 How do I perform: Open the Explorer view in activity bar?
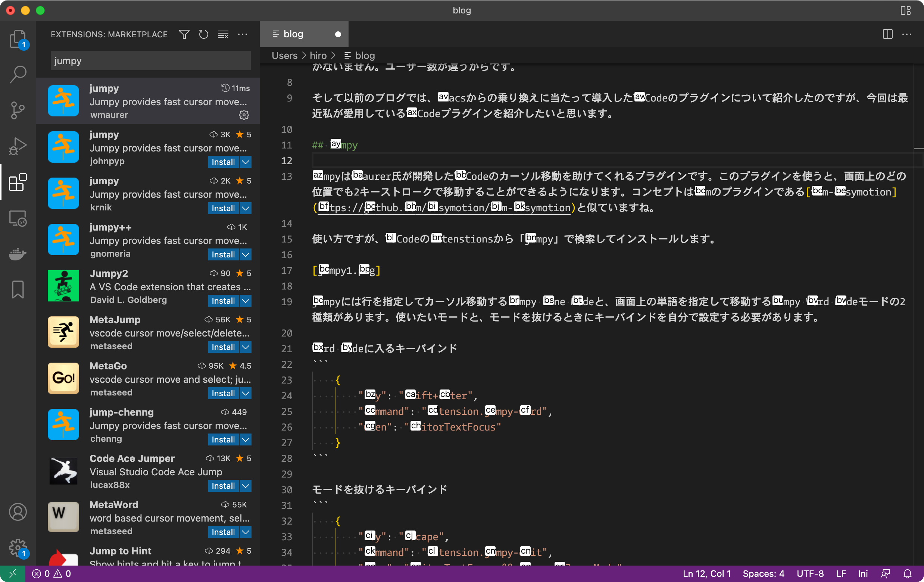18,38
